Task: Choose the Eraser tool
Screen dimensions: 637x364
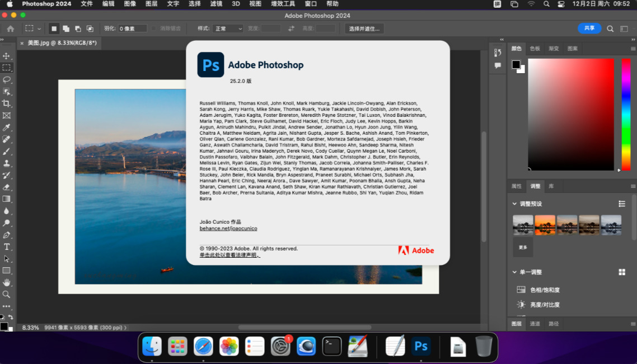Action: click(x=7, y=187)
